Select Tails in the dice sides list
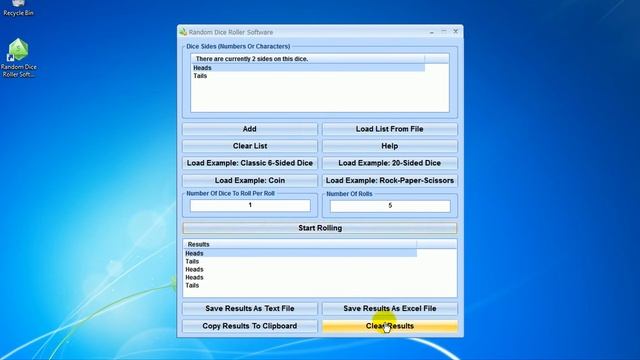 pyautogui.click(x=308, y=76)
